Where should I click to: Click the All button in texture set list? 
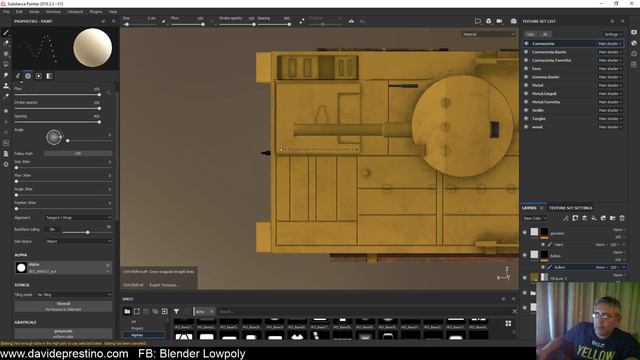(545, 34)
